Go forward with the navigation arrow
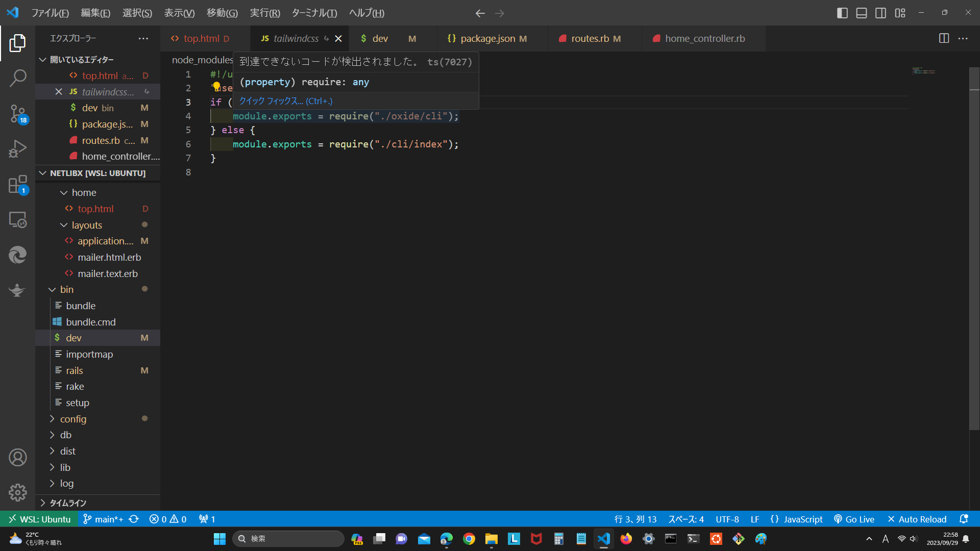This screenshot has height=551, width=980. 500,13
